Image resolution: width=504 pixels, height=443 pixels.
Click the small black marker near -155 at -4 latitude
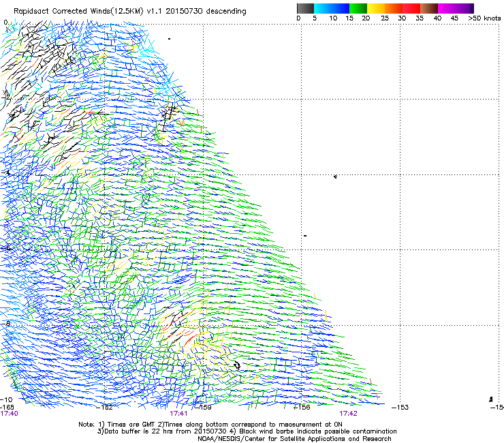335,177
